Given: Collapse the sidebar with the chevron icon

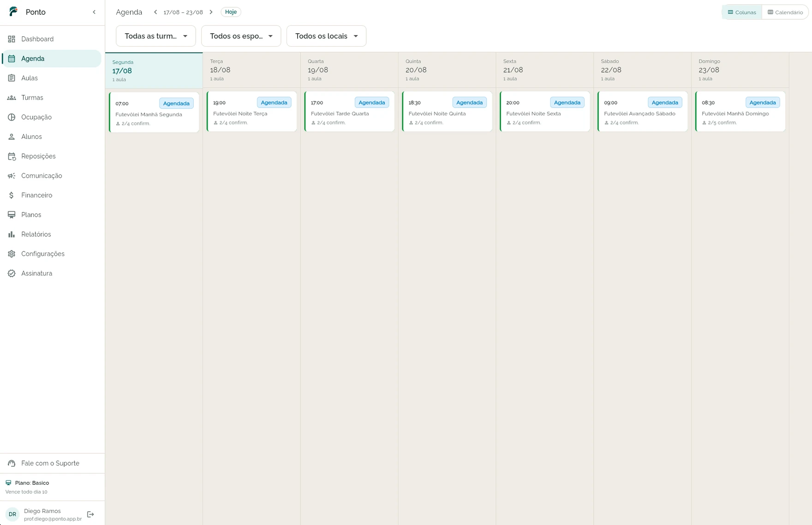Looking at the screenshot, I should 94,12.
